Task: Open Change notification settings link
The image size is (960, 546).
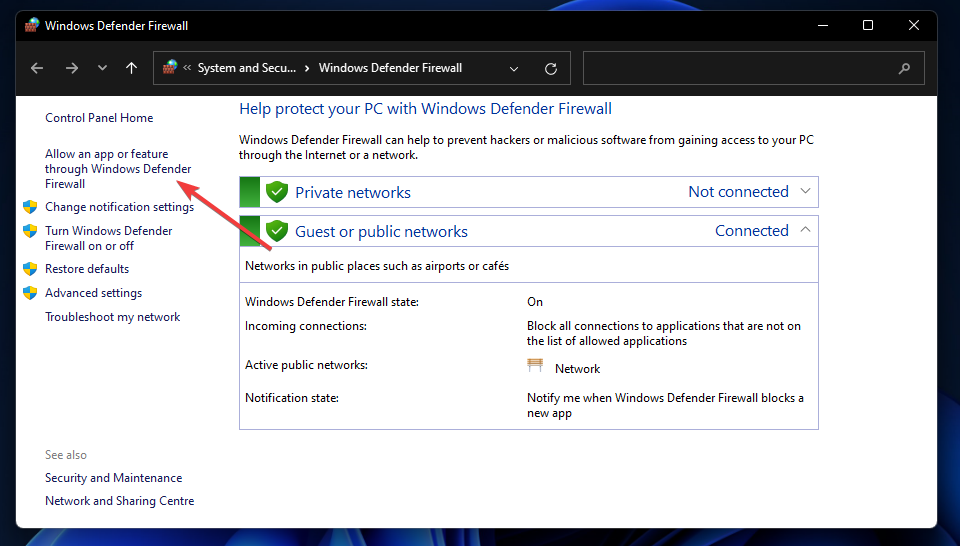Action: pos(119,207)
